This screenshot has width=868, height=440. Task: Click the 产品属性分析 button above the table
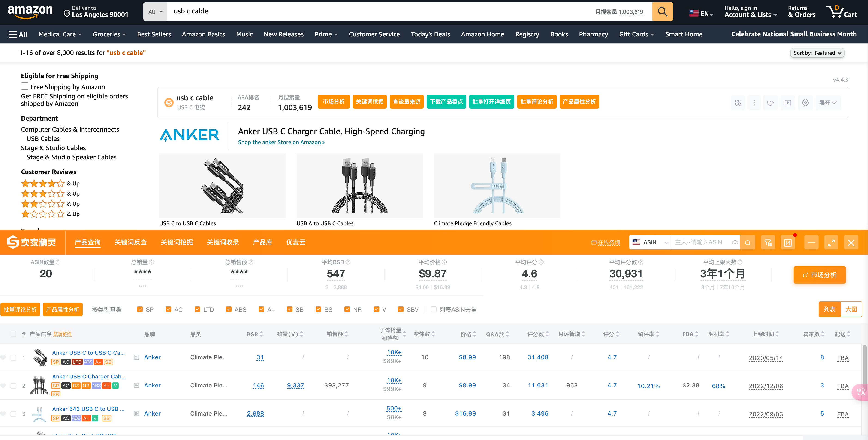(63, 309)
